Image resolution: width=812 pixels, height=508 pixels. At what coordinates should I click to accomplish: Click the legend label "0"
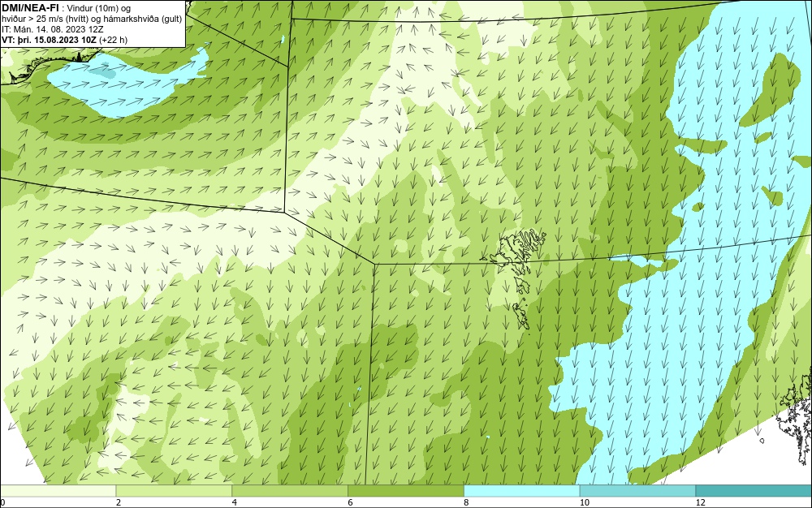pos(2,502)
